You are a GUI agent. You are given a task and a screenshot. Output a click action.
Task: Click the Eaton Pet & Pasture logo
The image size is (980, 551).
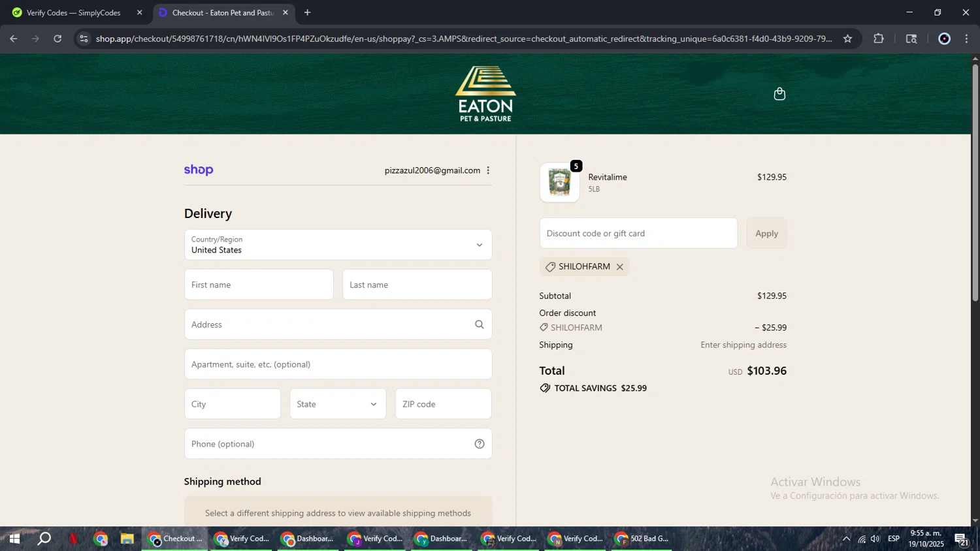(485, 94)
